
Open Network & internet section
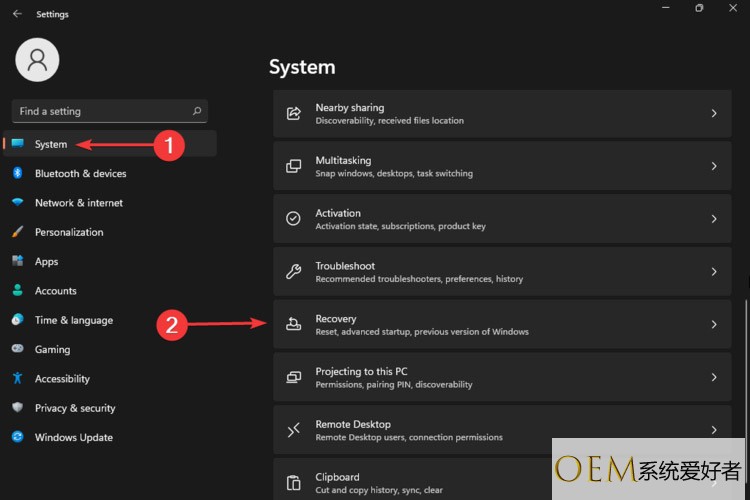click(78, 202)
